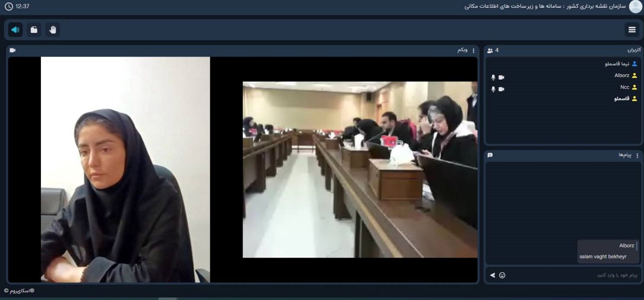Click the profile avatar at top right
The width and height of the screenshot is (644, 300).
(635, 6)
